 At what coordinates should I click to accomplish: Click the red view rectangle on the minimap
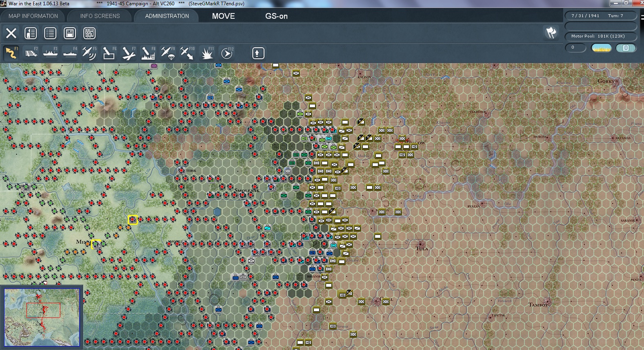tap(43, 310)
